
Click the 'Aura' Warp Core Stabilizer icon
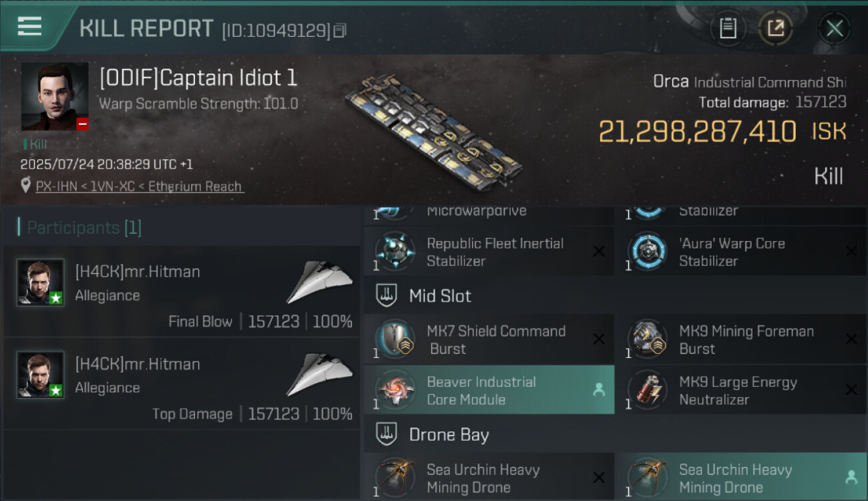tap(648, 252)
